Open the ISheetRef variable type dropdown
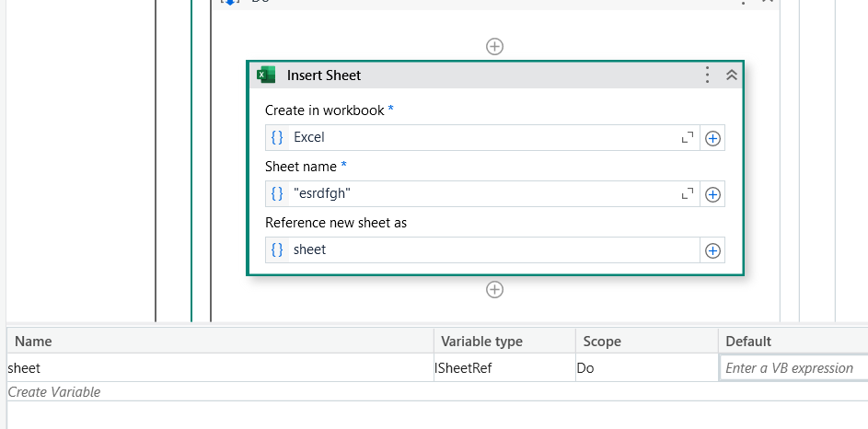 tap(504, 368)
